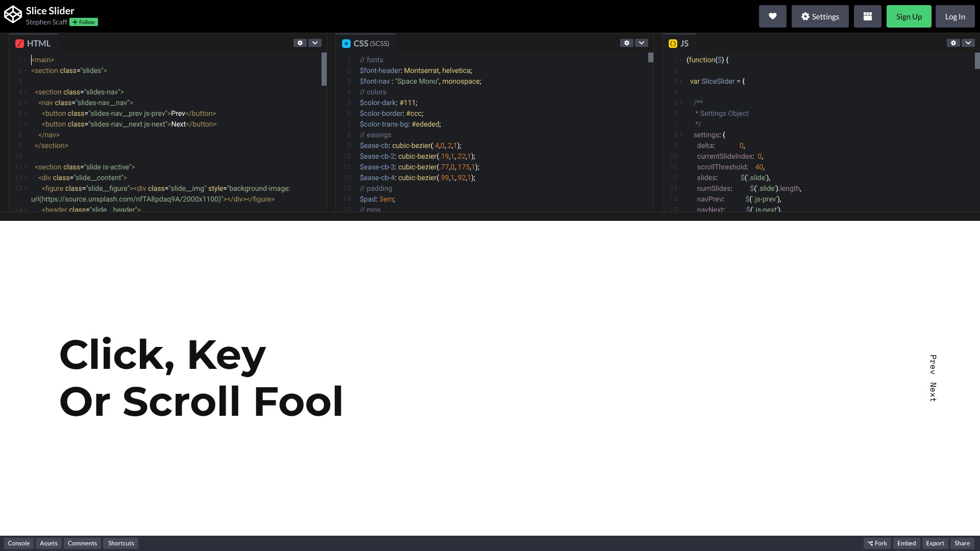Open the Assets panel

coord(48,543)
